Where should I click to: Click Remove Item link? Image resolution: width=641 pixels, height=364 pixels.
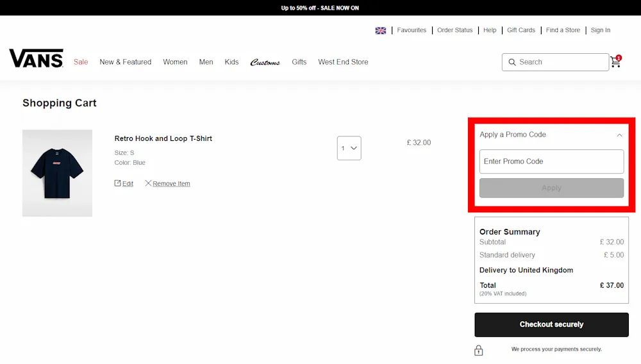coord(171,184)
